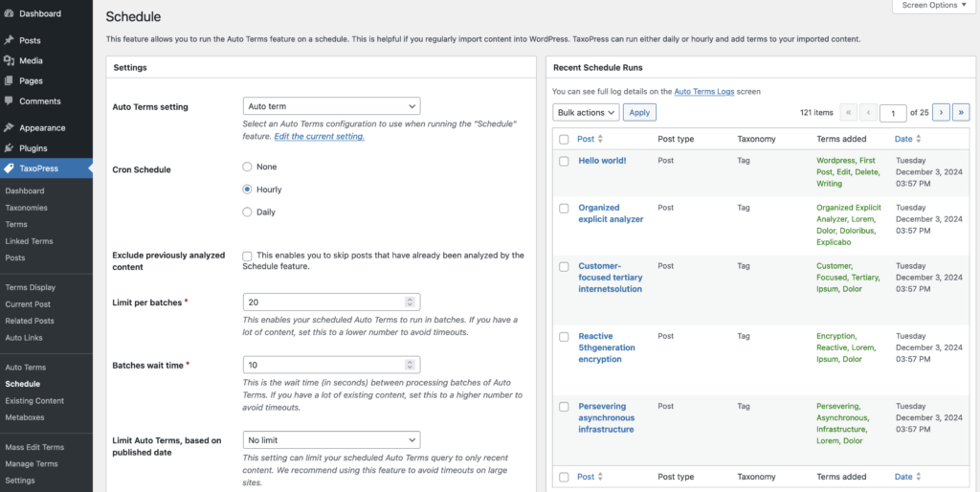The image size is (980, 492).
Task: Click sort arrows beside footer Date column
Action: 919,477
